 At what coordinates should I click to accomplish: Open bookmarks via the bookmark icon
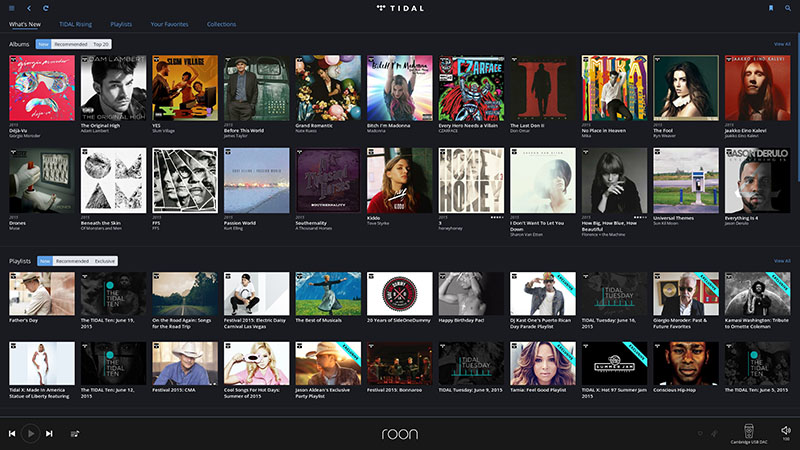[771, 8]
